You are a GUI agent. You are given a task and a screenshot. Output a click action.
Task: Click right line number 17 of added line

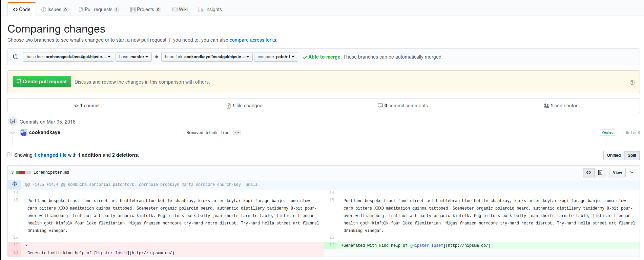click(x=331, y=245)
